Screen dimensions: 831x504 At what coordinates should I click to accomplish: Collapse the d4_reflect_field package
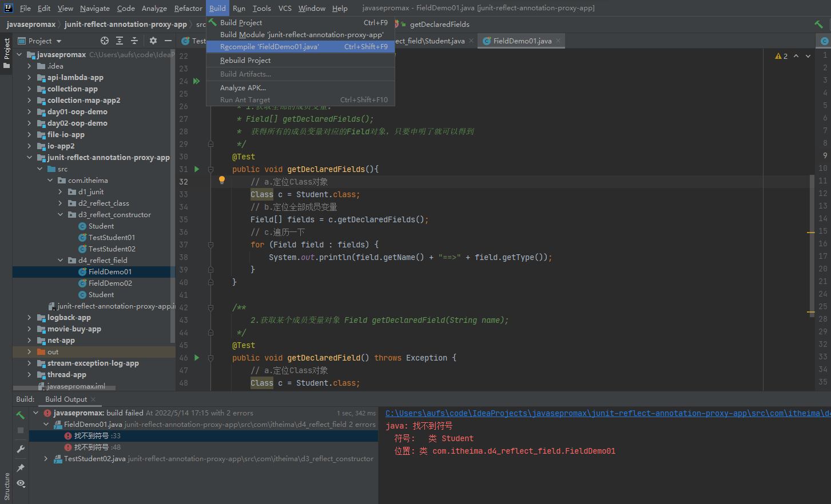pos(61,261)
